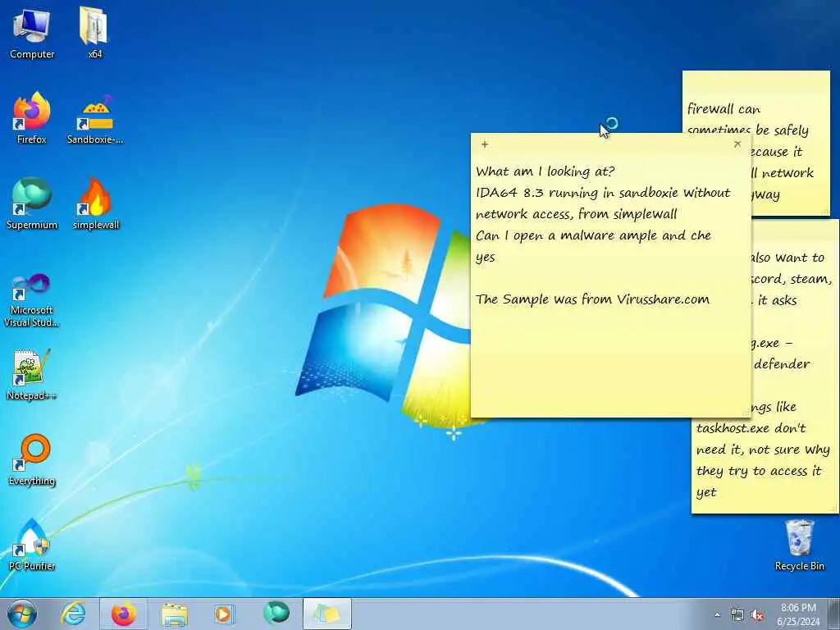Open the clock showing 8:06 PM
This screenshot has height=630, width=840.
(x=798, y=614)
